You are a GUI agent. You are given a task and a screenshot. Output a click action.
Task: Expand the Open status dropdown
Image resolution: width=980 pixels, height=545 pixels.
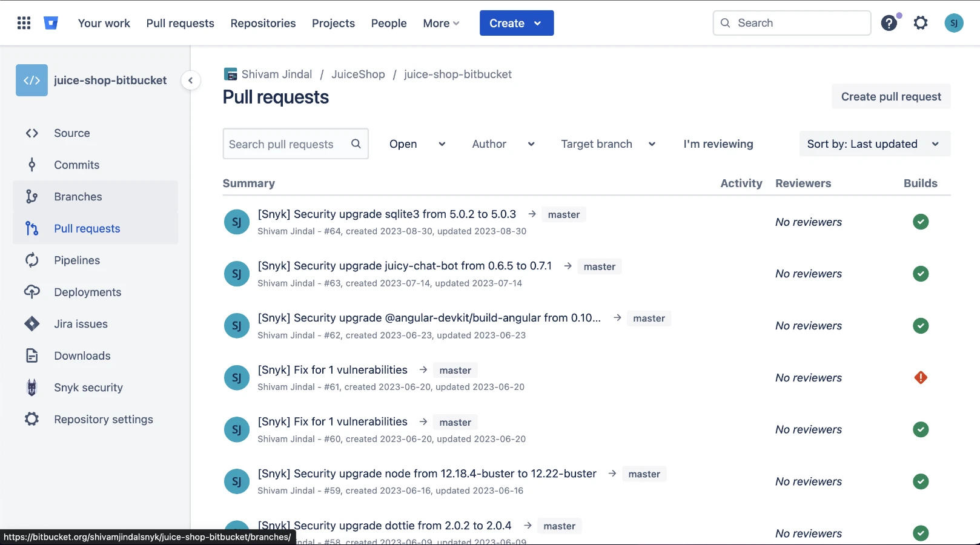(x=417, y=144)
